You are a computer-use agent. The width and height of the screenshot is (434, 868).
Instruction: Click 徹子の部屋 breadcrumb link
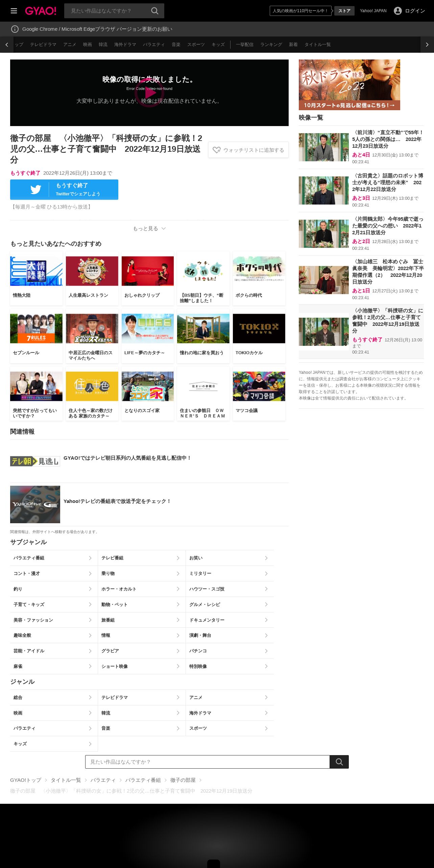pos(183,780)
